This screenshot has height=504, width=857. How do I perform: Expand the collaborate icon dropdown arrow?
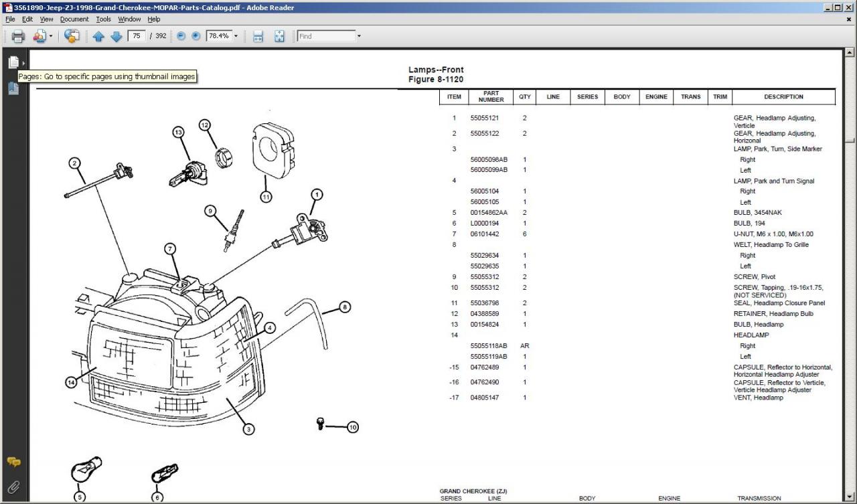50,36
